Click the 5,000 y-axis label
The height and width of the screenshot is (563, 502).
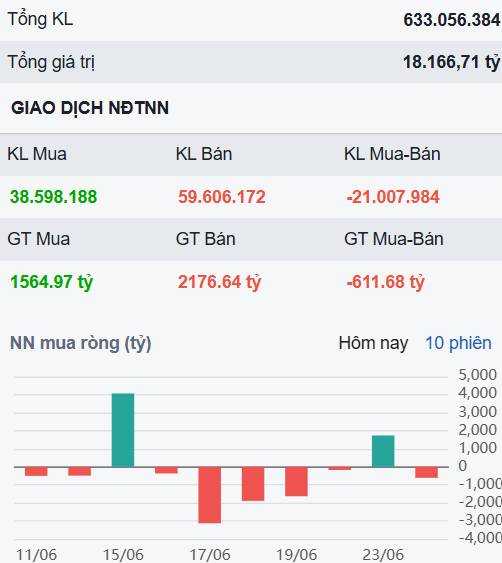point(478,375)
